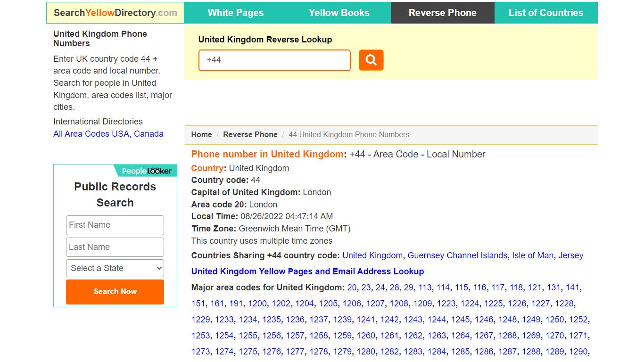Select area code 1241
Viewport: 644px width, 362px height.
[x=366, y=320]
